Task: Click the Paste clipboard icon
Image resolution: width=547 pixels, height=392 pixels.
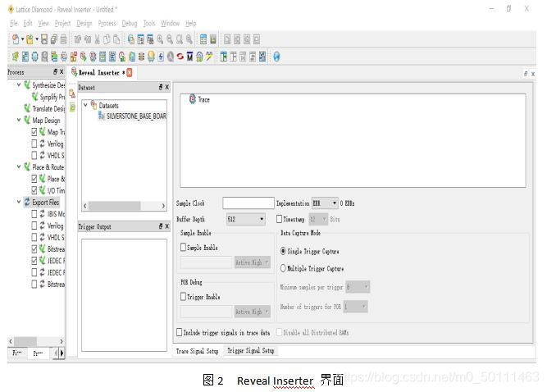Action: [x=116, y=39]
